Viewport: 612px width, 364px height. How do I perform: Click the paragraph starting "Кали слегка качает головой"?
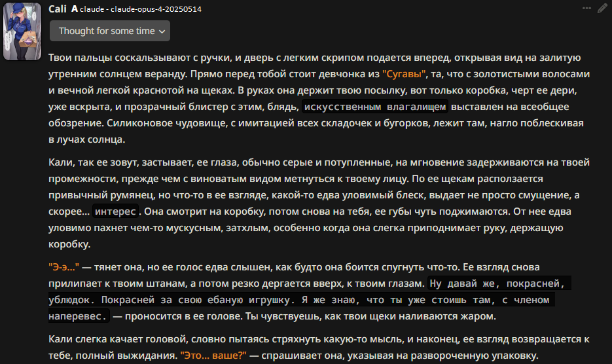[319, 347]
